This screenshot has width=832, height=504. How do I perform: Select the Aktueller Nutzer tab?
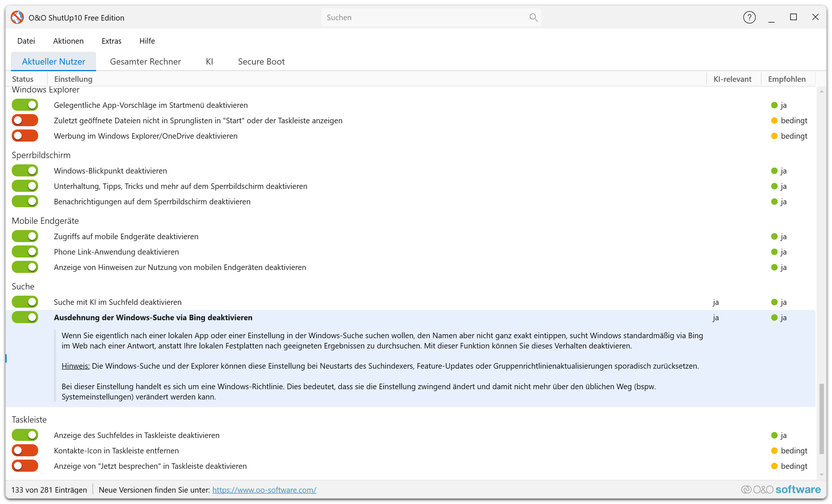pos(54,62)
